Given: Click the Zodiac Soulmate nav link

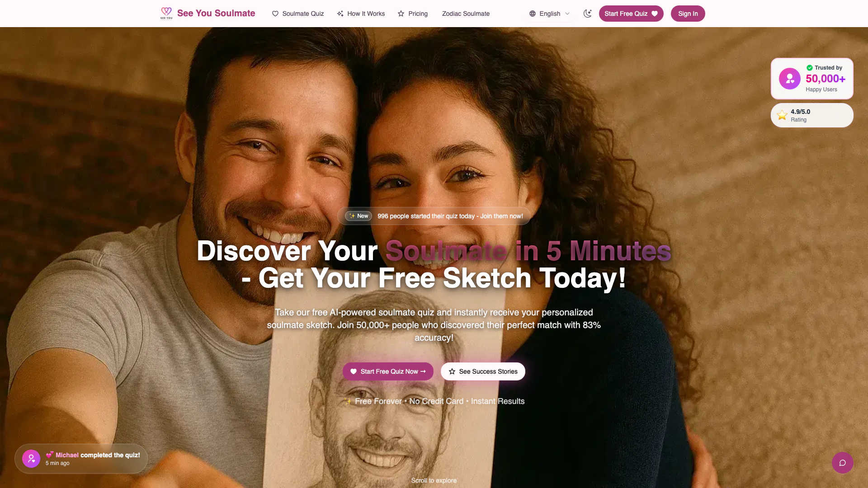Looking at the screenshot, I should click(x=466, y=14).
